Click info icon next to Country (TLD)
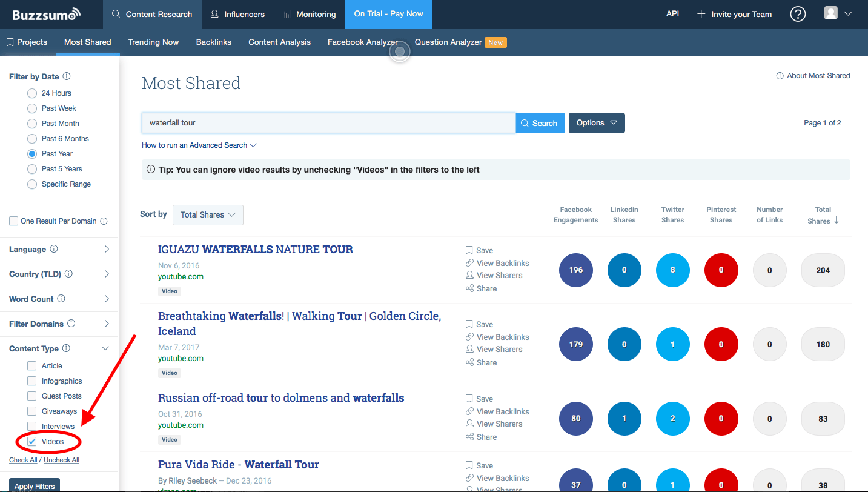The image size is (868, 492). pos(68,274)
